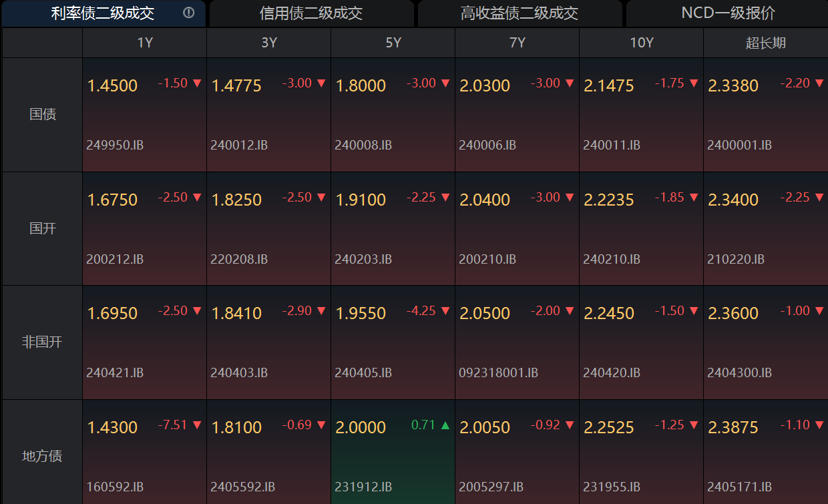The image size is (828, 504).
Task: Click the green 0.71 change value
Action: coord(423,425)
